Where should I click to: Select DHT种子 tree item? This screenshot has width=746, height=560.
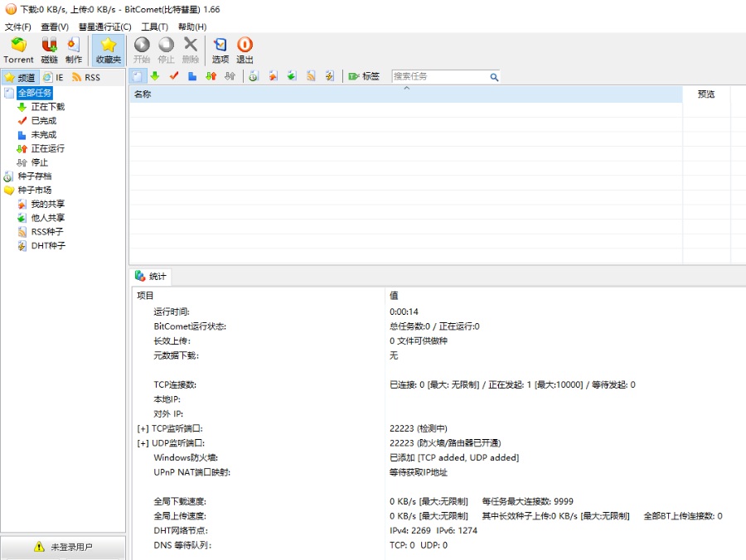pyautogui.click(x=48, y=245)
